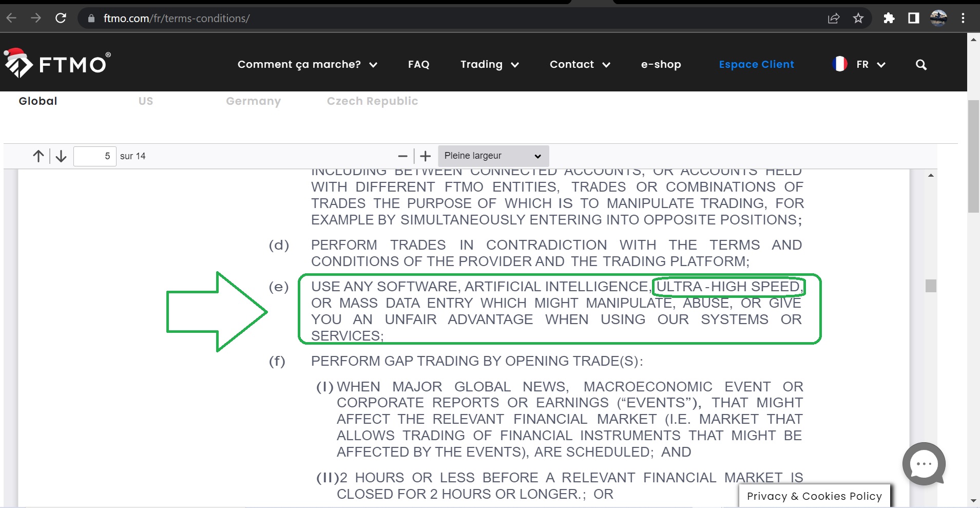Go to next PDF page arrow
Viewport: 980px width, 508px height.
tap(61, 156)
